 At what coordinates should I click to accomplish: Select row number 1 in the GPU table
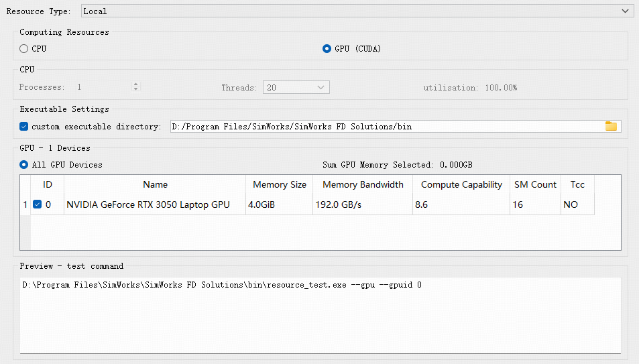[25, 204]
